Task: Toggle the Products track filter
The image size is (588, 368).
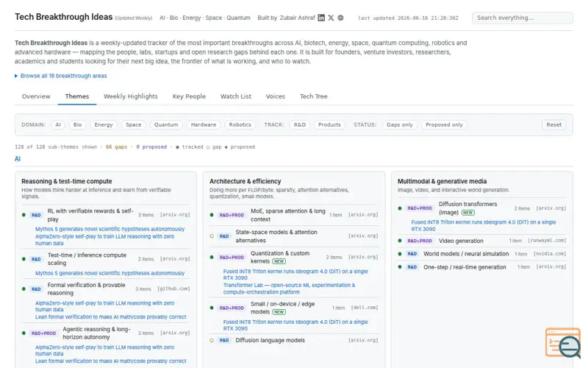Action: click(329, 124)
